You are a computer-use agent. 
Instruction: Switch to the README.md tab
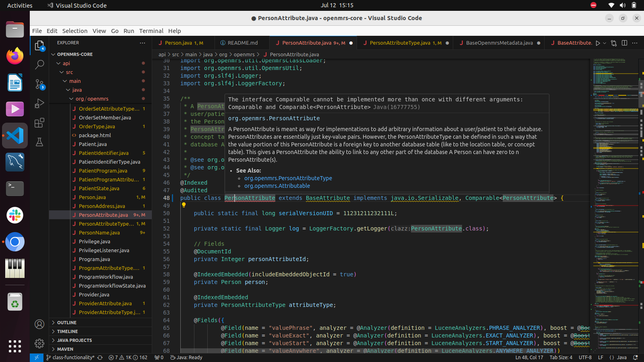click(x=242, y=43)
